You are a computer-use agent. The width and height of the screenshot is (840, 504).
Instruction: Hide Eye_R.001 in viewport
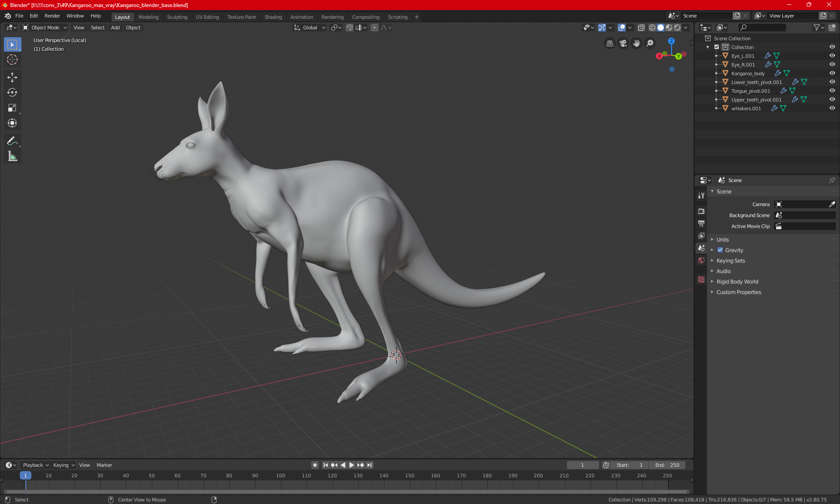(832, 65)
